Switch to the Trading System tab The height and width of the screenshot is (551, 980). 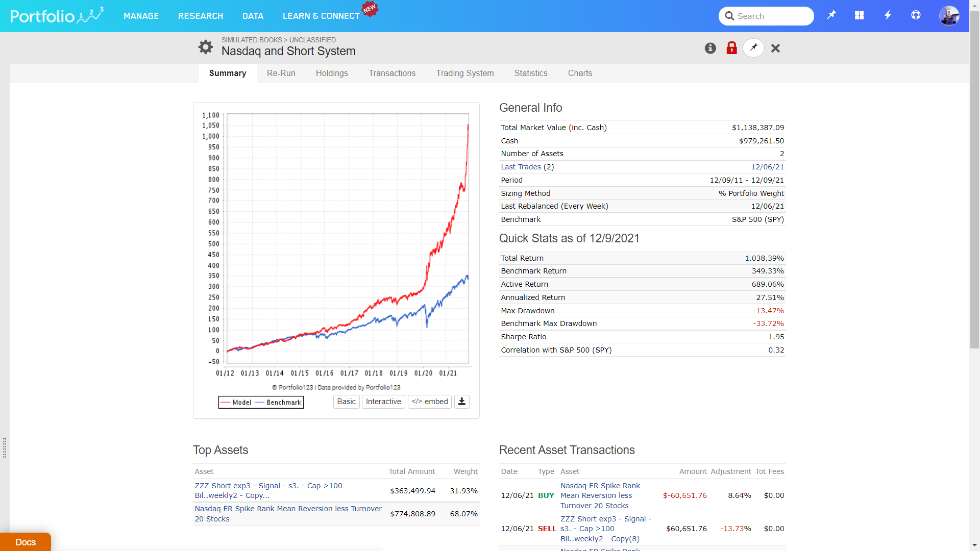464,73
